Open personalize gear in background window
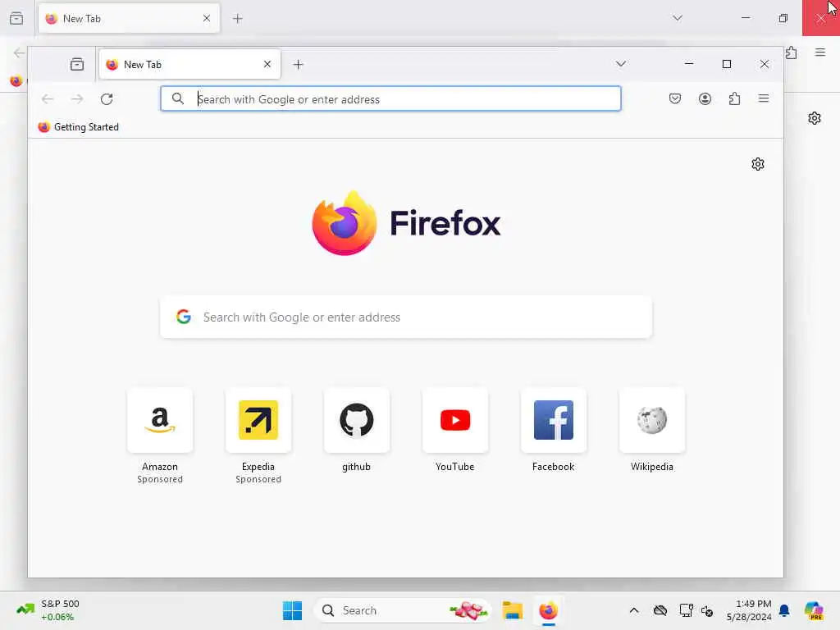The image size is (840, 630). tap(815, 118)
